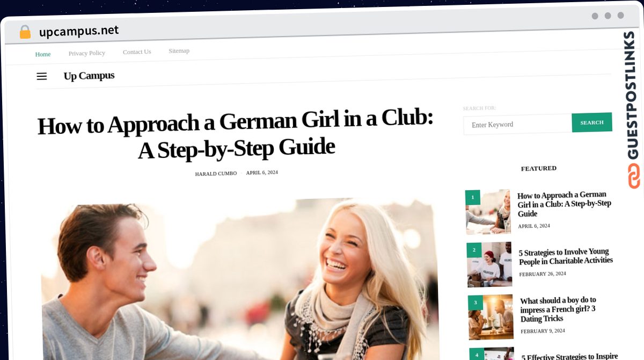Open the Sitemap menu link
The width and height of the screenshot is (644, 360).
coord(179,51)
